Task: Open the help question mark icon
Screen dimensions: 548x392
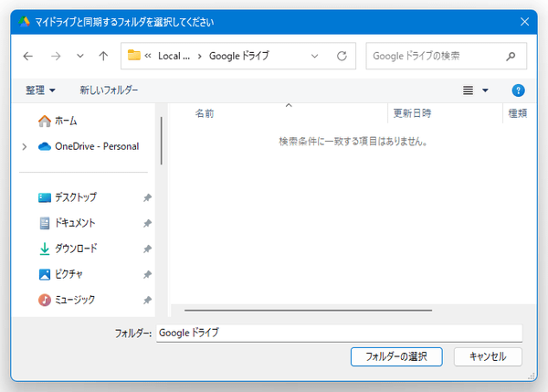Action: [518, 90]
